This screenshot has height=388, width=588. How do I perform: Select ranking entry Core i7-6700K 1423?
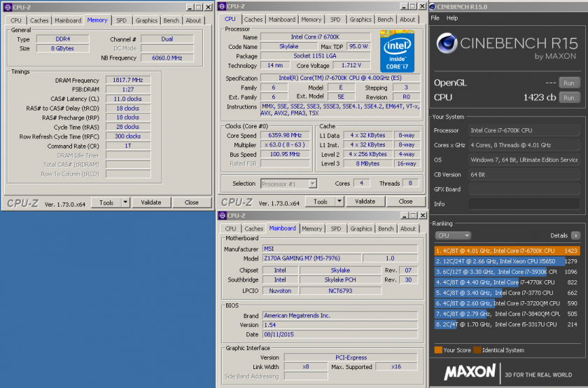point(507,251)
